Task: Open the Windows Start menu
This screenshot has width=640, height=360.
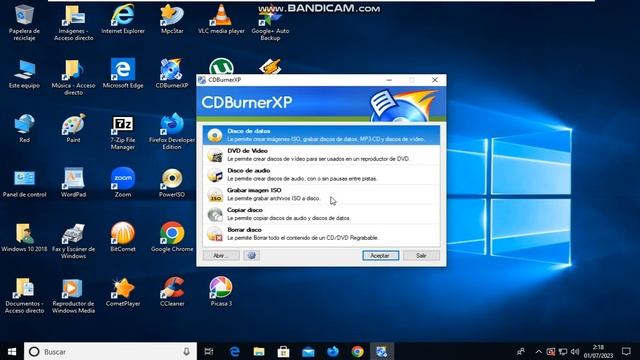Action: pyautogui.click(x=12, y=351)
